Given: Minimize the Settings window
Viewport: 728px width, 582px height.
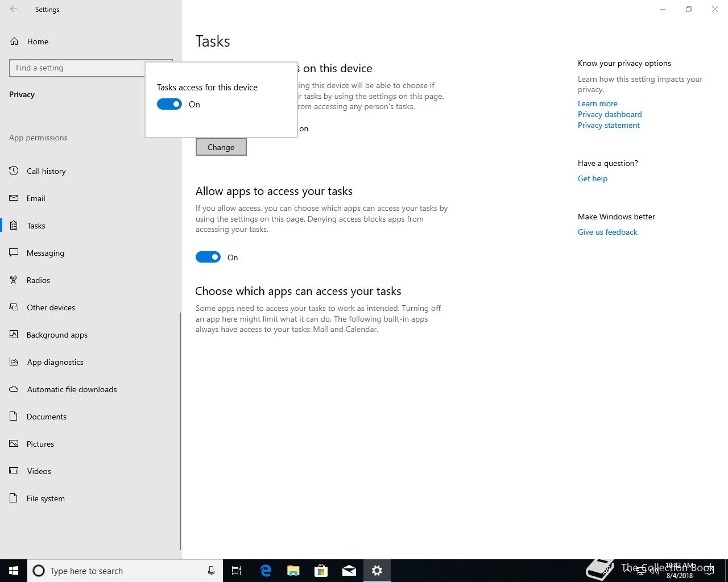Looking at the screenshot, I should [x=663, y=9].
